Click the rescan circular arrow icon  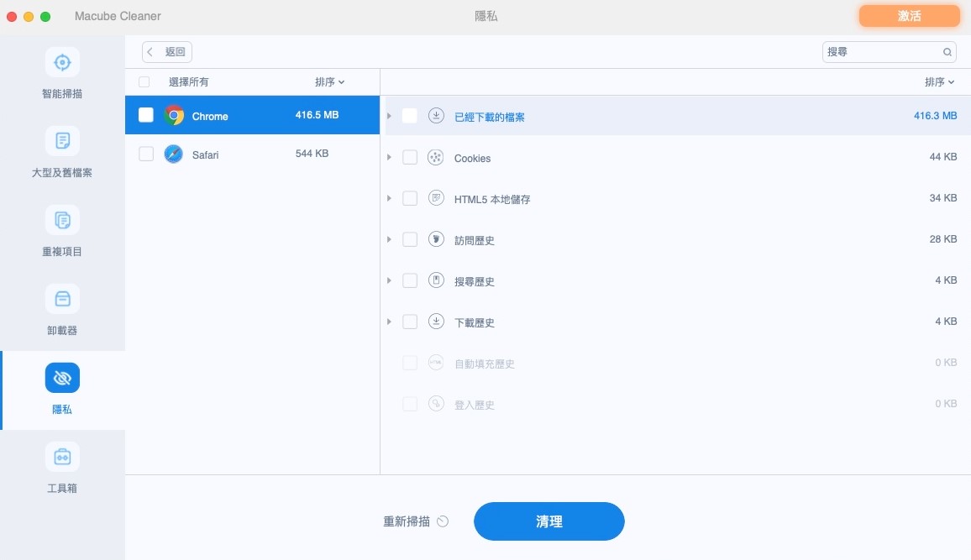click(x=442, y=521)
